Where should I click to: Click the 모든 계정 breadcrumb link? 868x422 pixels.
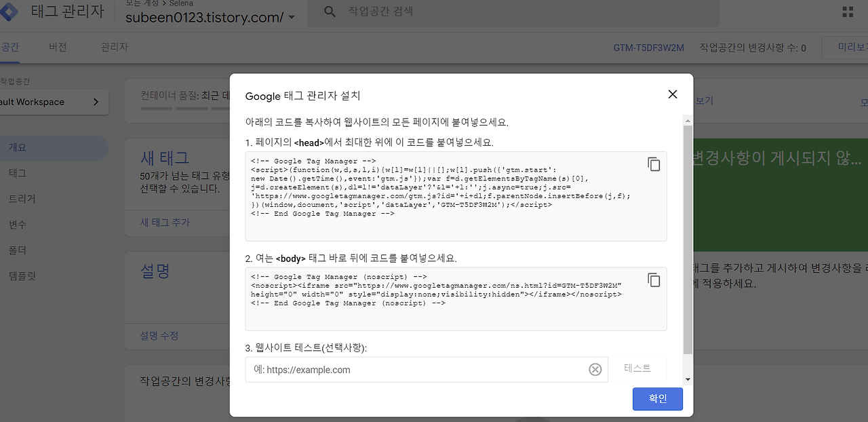(141, 3)
